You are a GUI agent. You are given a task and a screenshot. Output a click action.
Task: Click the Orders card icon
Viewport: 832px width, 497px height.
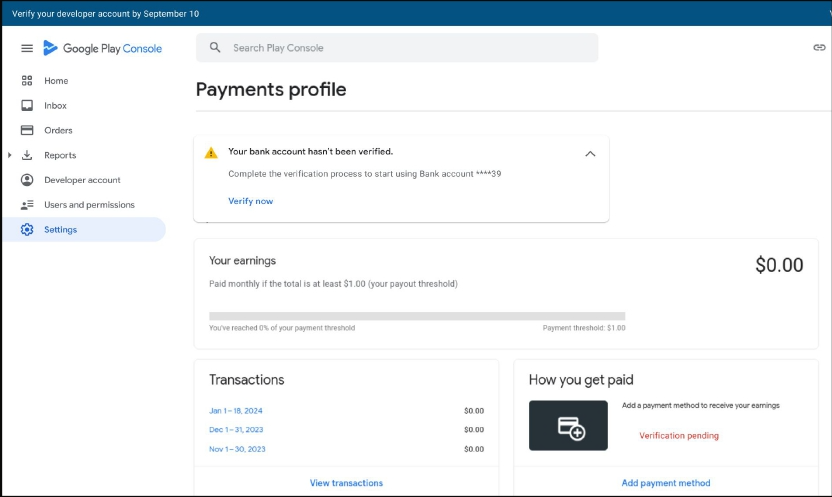[27, 130]
